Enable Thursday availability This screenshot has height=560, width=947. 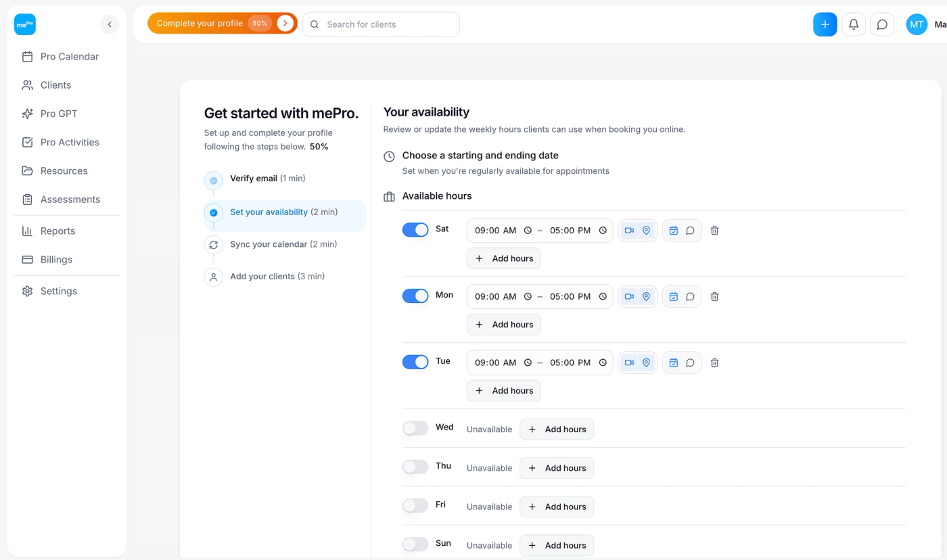tap(415, 467)
